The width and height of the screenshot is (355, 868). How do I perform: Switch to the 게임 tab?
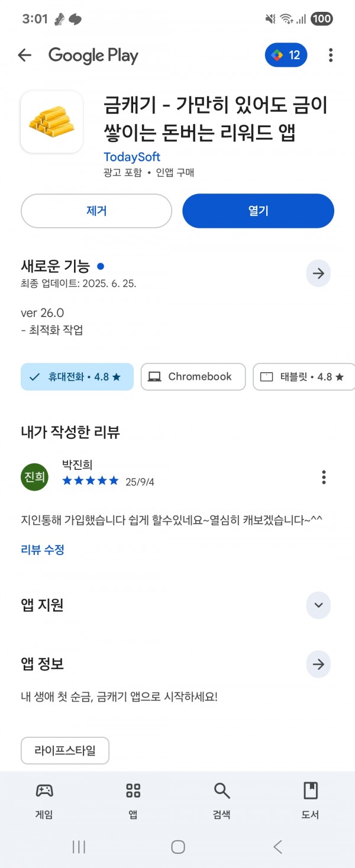coord(44,801)
